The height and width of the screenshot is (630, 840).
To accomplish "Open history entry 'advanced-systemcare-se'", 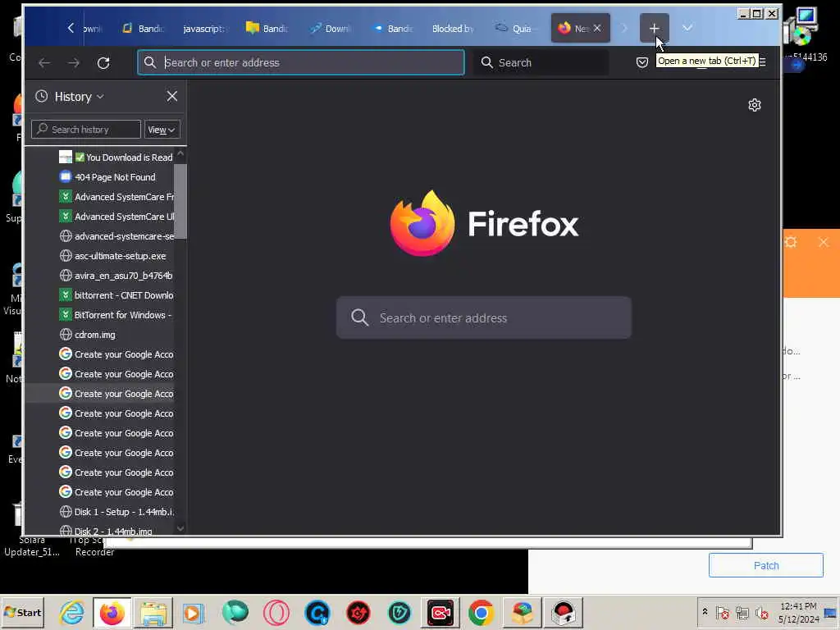I will [116, 236].
